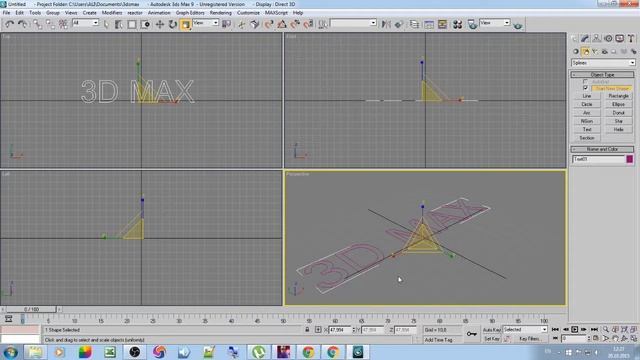The height and width of the screenshot is (360, 640).
Task: Open the Select by Name list
Action: pos(119,24)
